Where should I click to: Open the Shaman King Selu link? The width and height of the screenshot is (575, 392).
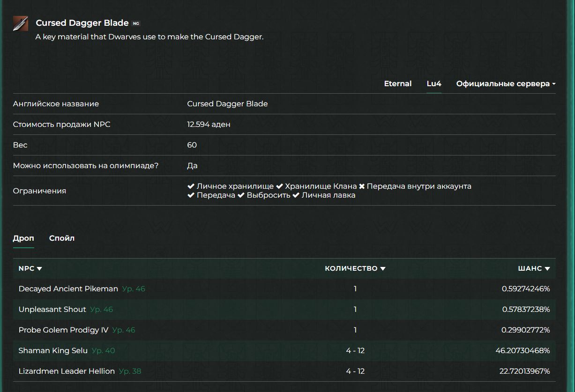click(x=53, y=351)
